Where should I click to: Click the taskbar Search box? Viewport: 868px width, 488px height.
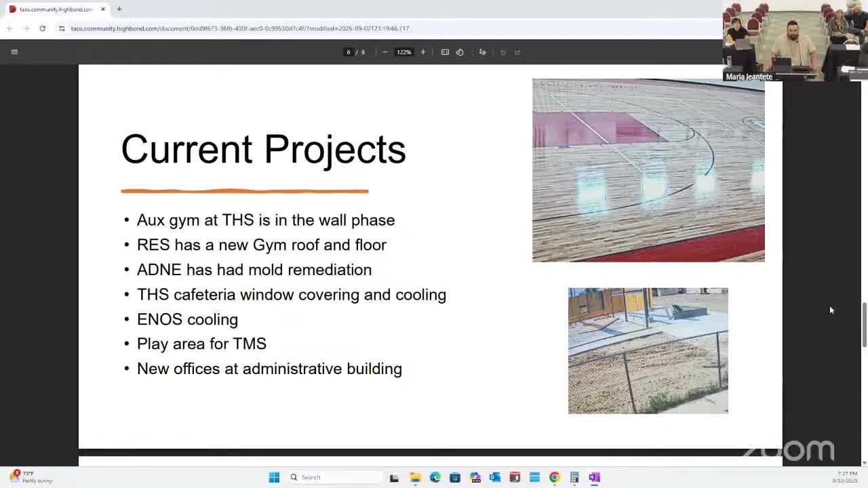[336, 477]
